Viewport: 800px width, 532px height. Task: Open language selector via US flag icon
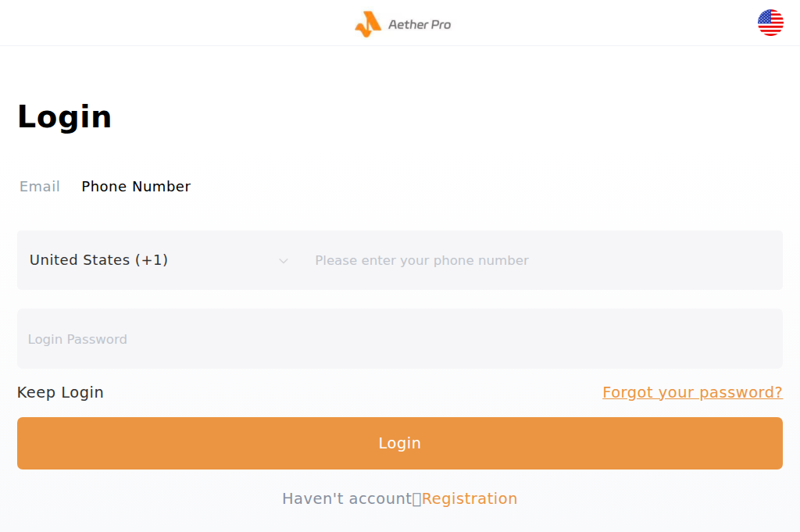click(770, 23)
